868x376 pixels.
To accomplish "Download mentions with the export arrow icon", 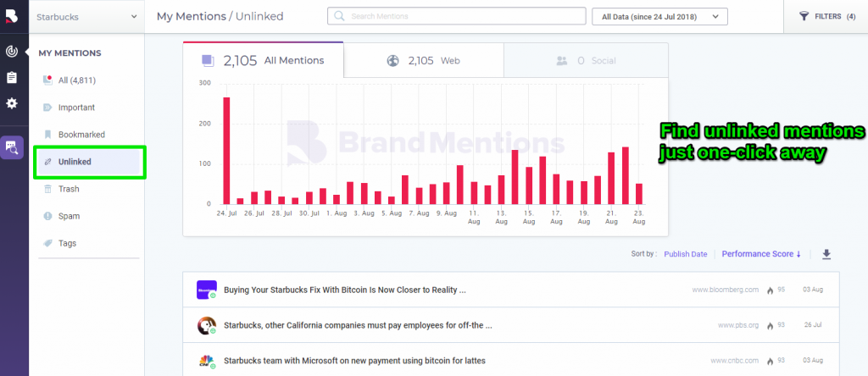I will pos(826,254).
